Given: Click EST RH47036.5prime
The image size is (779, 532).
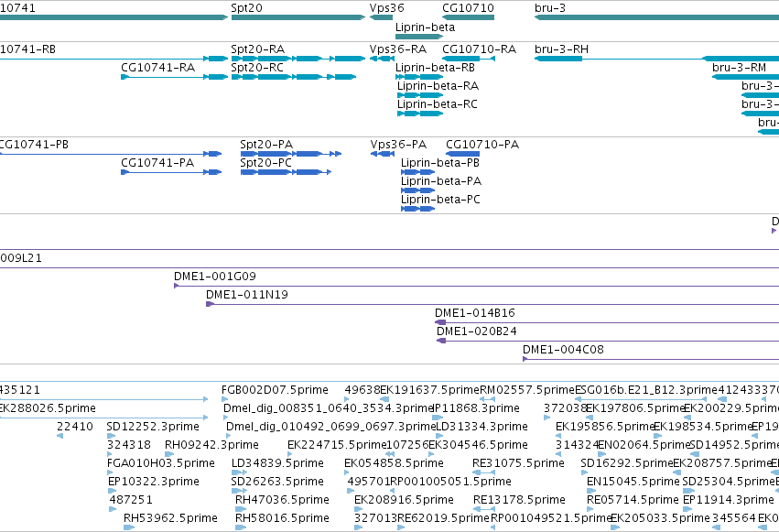Looking at the screenshot, I should click(282, 500).
